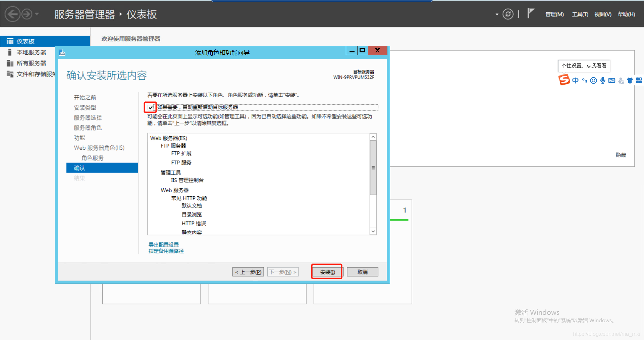Open the Sogou toolbox grid icon
Image resolution: width=644 pixels, height=340 pixels.
639,80
